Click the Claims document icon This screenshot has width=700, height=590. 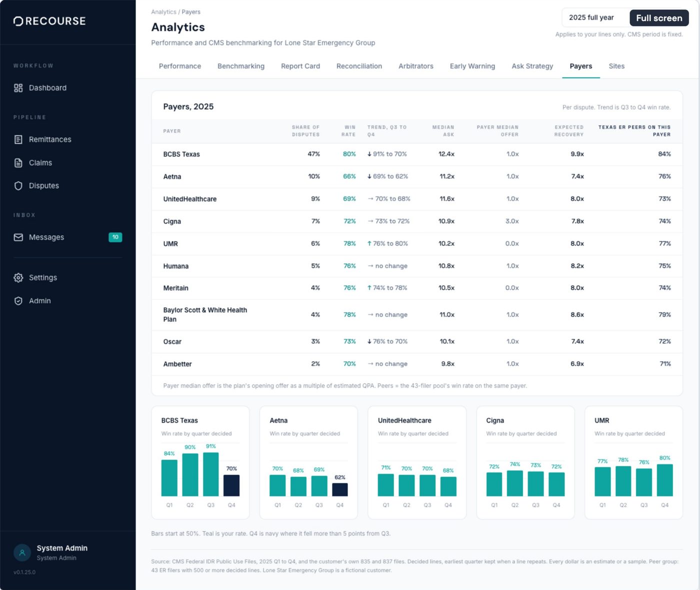[18, 163]
